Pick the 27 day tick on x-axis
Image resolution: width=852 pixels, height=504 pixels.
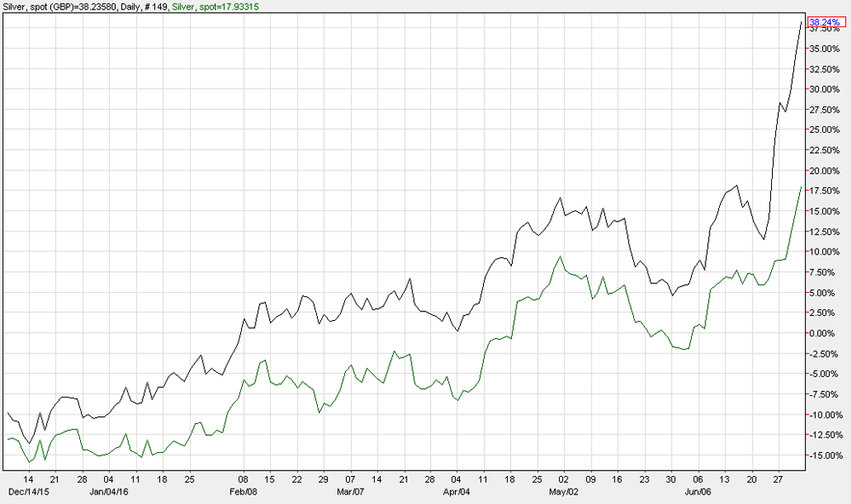click(778, 479)
